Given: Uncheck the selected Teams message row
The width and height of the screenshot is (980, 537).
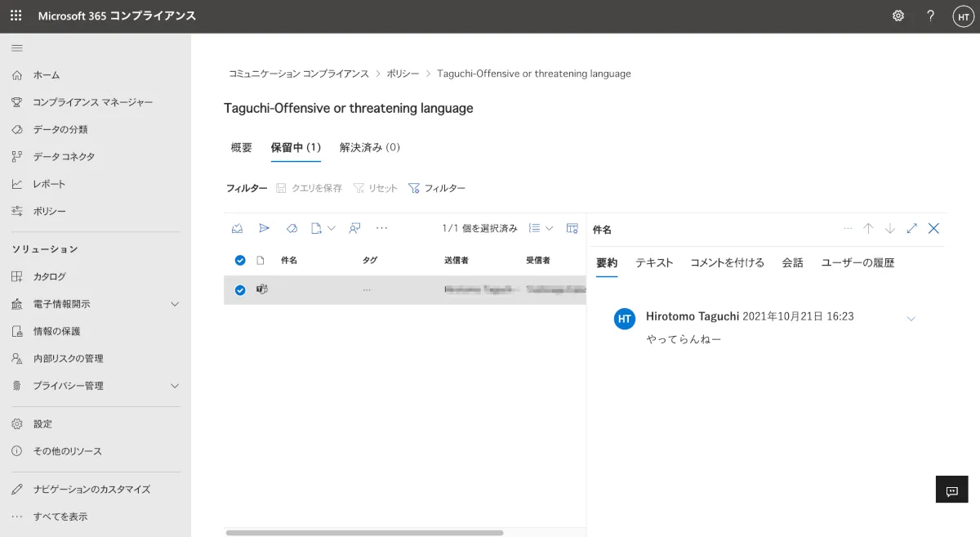Looking at the screenshot, I should click(x=240, y=290).
